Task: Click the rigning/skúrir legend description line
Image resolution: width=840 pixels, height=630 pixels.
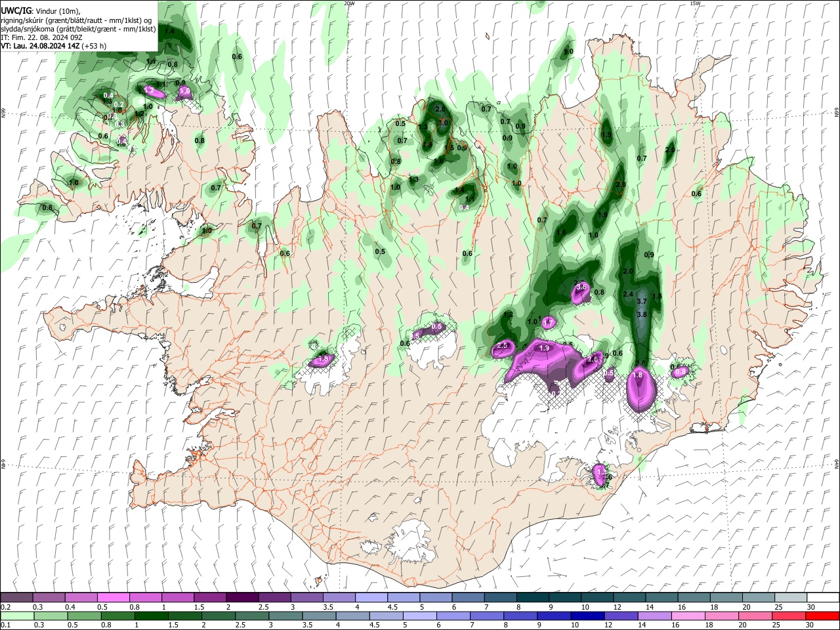Action: pos(76,20)
